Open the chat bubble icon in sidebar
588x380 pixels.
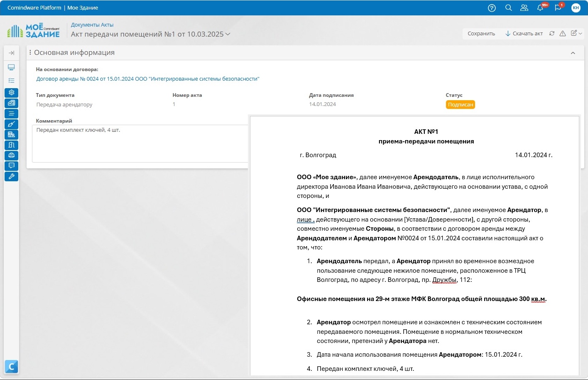click(12, 166)
